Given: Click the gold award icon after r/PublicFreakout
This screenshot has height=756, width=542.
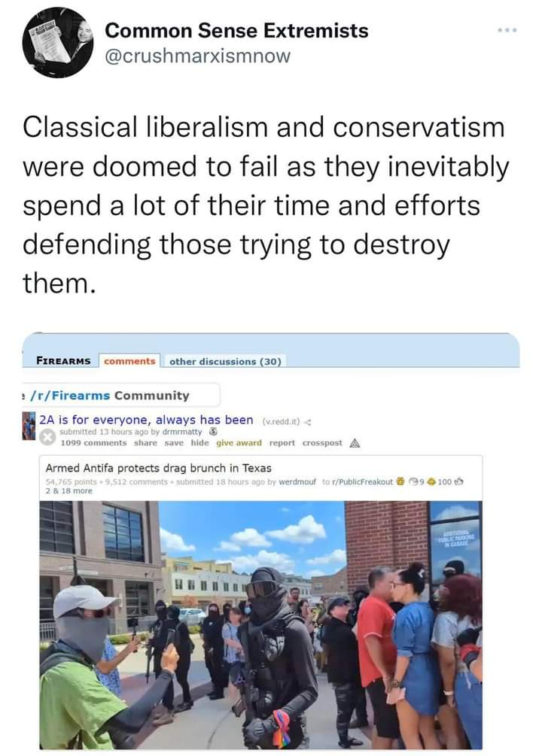Looking at the screenshot, I should 400,481.
